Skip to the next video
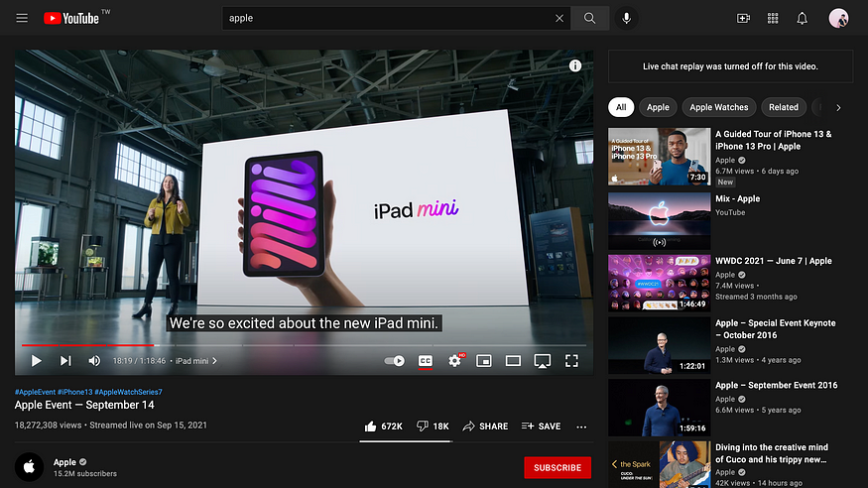This screenshot has width=868, height=488. click(65, 361)
